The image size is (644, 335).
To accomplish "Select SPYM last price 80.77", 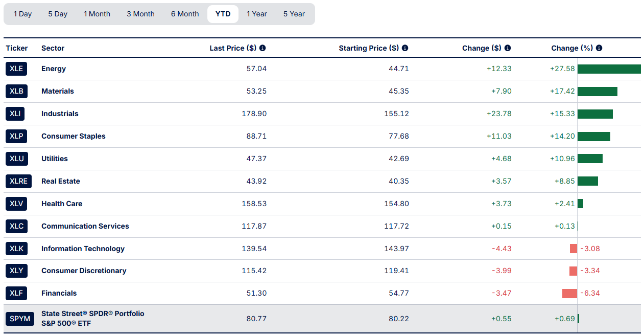I will point(256,319).
